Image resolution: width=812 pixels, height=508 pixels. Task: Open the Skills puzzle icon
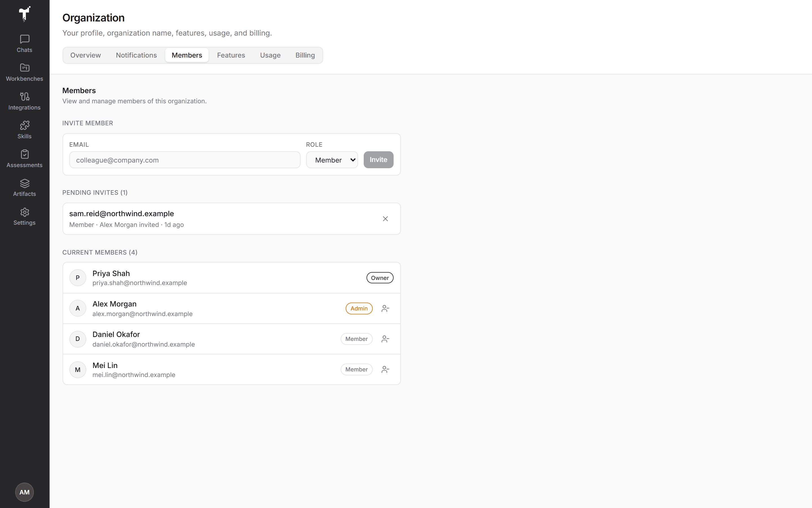25,130
